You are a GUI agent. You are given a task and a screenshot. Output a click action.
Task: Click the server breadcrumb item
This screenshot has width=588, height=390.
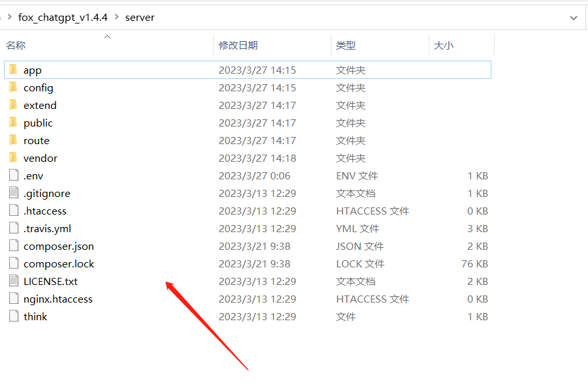click(140, 18)
